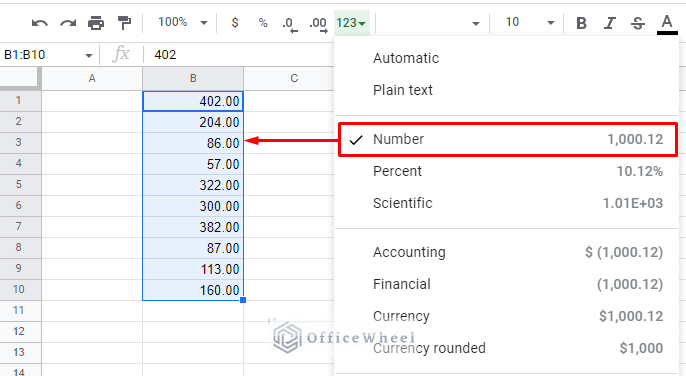Select the Percent format option
This screenshot has height=376, width=686.
click(x=506, y=171)
